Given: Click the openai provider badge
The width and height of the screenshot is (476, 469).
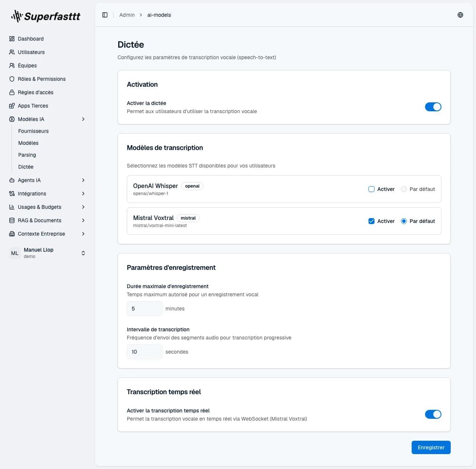Looking at the screenshot, I should pos(192,186).
